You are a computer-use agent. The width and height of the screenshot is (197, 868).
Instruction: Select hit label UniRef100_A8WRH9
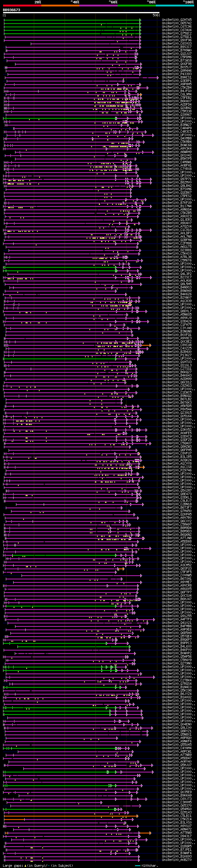tap(177, 152)
